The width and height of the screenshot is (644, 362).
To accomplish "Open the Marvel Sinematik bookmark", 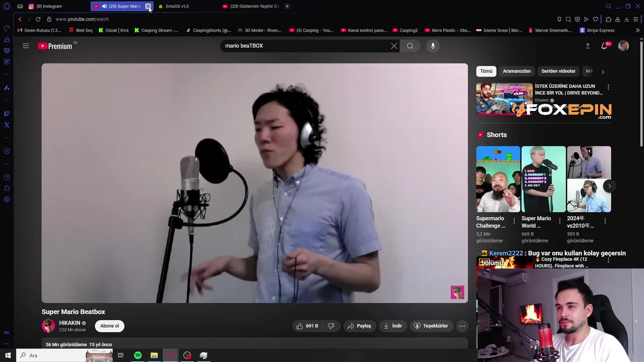I will [550, 30].
